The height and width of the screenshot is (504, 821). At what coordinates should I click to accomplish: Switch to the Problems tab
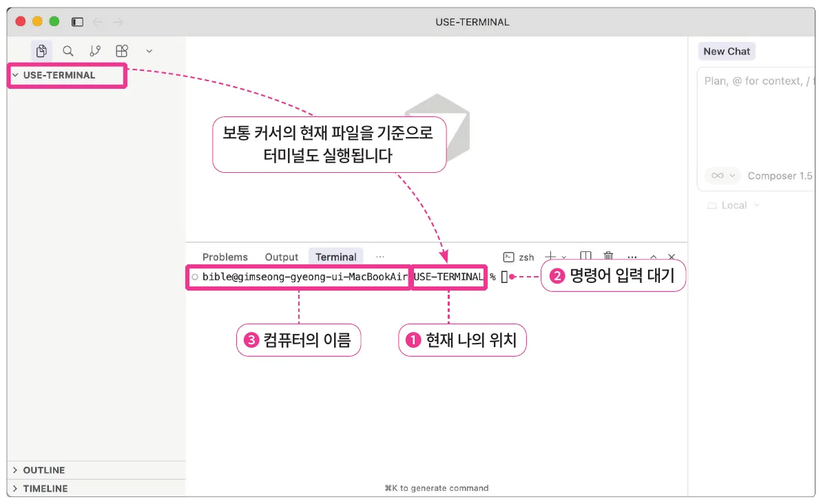point(225,257)
